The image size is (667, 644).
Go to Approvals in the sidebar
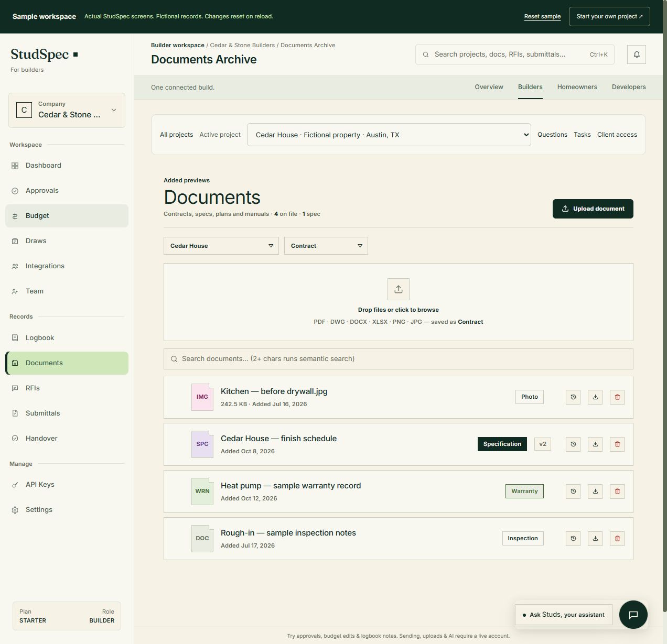point(67,191)
